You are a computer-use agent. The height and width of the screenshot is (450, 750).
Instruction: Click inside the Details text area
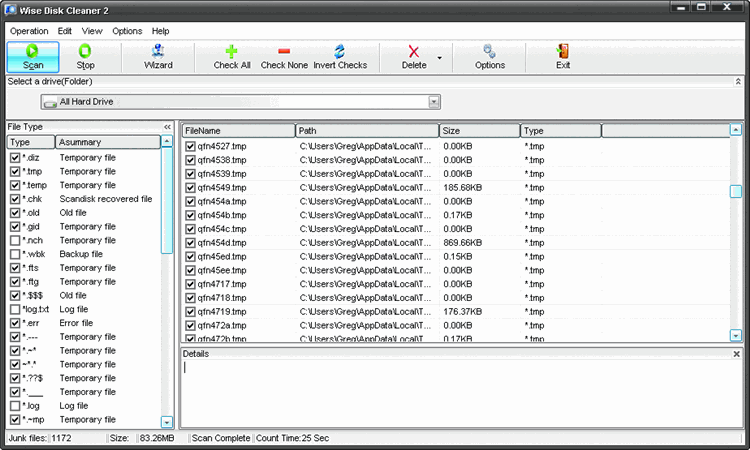pyautogui.click(x=461, y=393)
